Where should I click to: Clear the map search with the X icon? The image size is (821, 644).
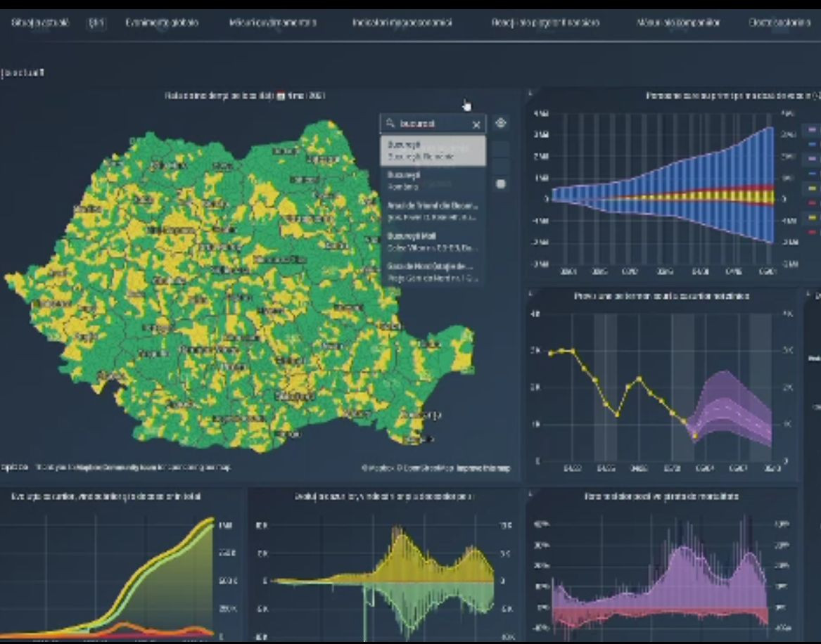click(476, 124)
